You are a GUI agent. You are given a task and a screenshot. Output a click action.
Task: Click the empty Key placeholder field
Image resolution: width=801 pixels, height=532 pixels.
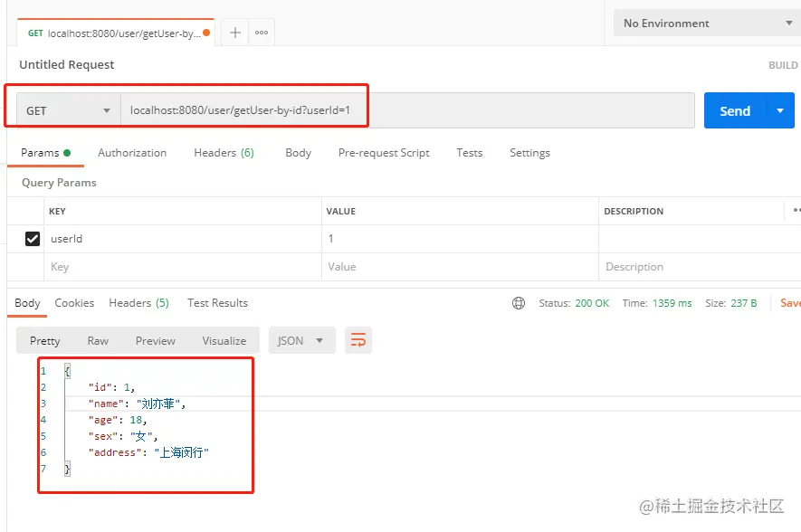coord(182,267)
